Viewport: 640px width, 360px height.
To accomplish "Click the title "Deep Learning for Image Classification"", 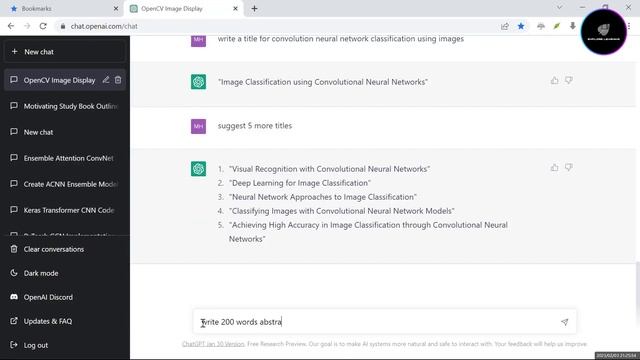I will pyautogui.click(x=300, y=183).
